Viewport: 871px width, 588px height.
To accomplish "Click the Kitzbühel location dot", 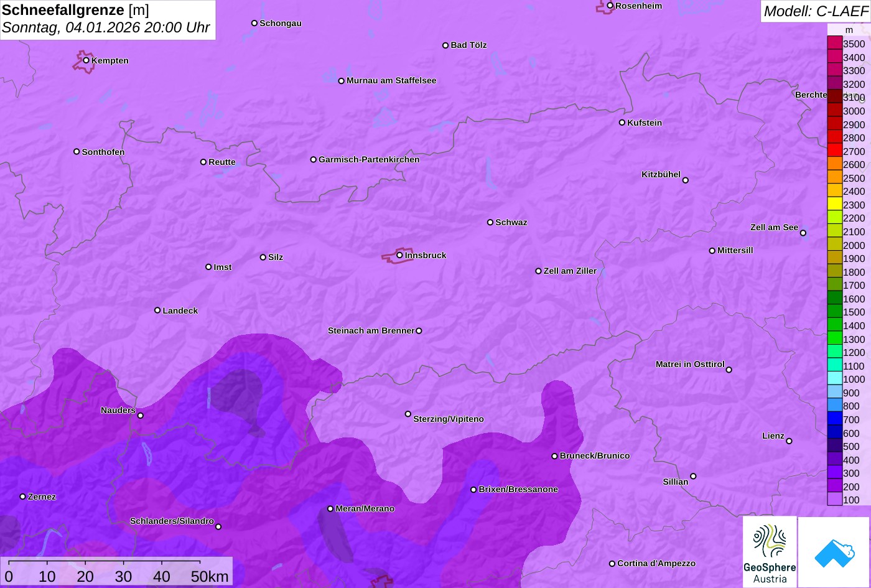I will pyautogui.click(x=685, y=180).
